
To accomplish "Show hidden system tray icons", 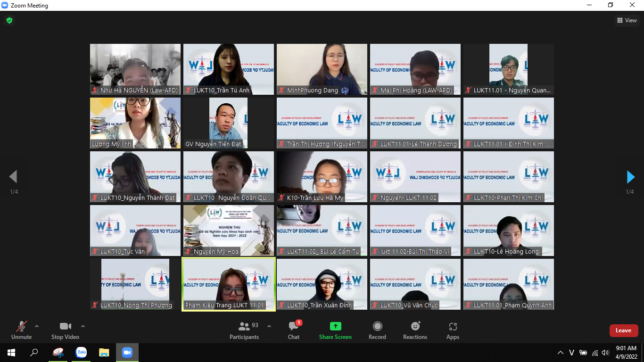I will 560,353.
